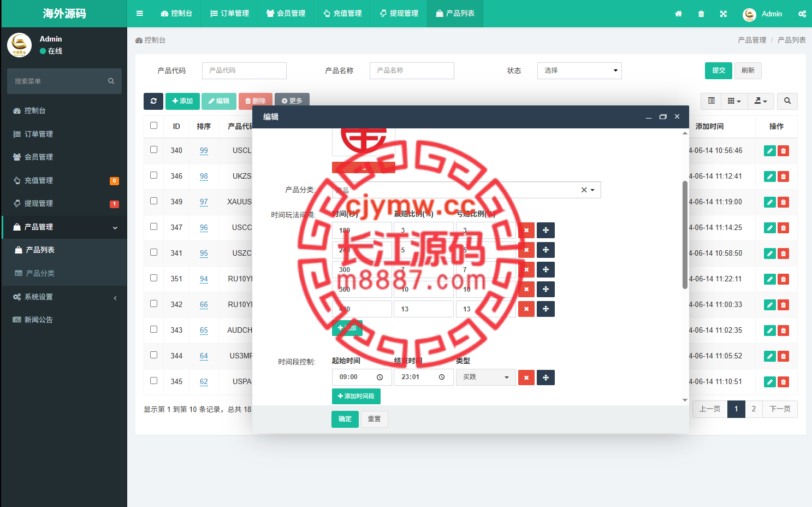This screenshot has width=812, height=507.
Task: Toggle fullscreen icon in top bar
Action: [x=724, y=14]
